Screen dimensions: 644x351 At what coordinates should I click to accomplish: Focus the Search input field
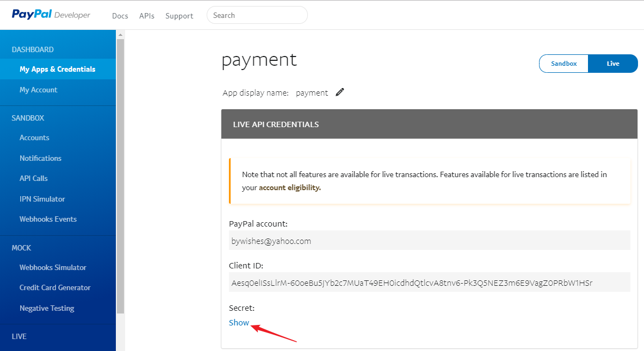[257, 15]
